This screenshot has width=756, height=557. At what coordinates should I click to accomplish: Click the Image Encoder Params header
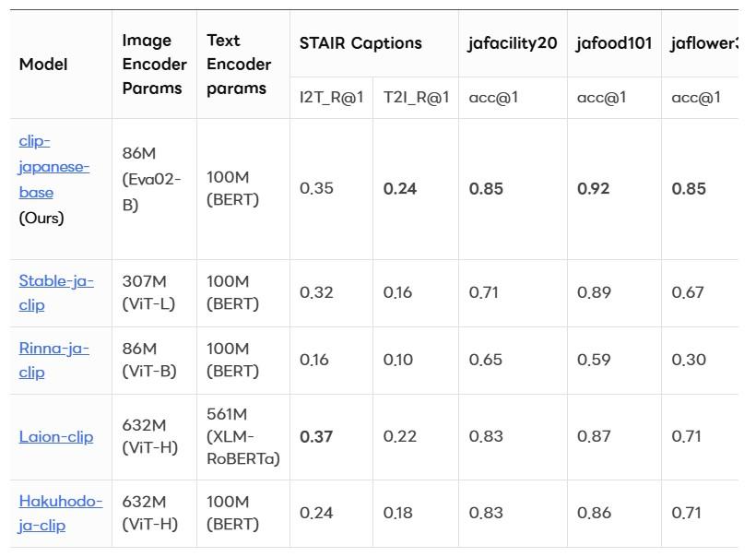147,65
